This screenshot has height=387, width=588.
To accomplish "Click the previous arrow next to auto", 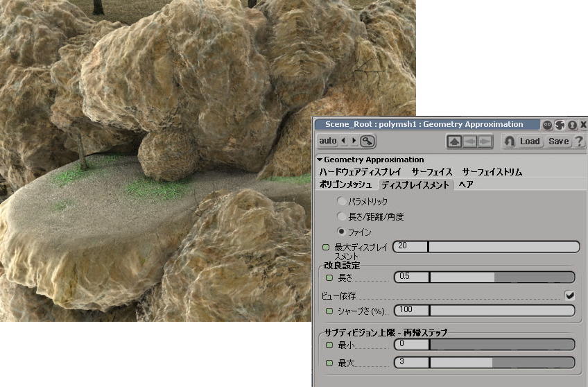I will click(344, 141).
